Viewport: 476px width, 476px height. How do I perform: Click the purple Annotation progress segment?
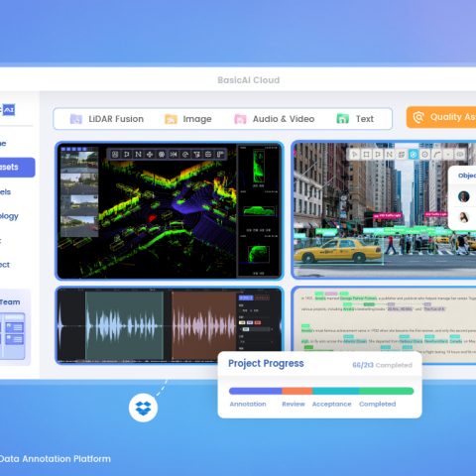(256, 391)
